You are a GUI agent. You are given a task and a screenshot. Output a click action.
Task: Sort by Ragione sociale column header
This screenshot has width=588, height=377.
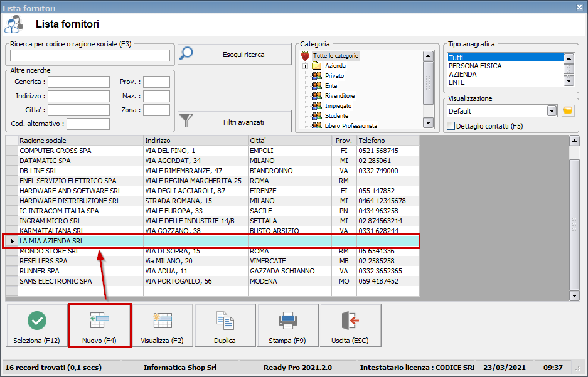click(80, 141)
